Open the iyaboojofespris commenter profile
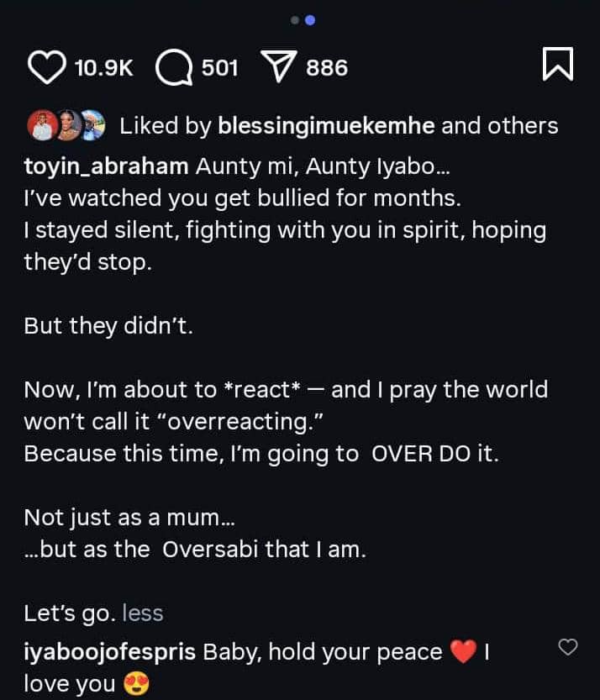600x700 pixels. [110, 652]
